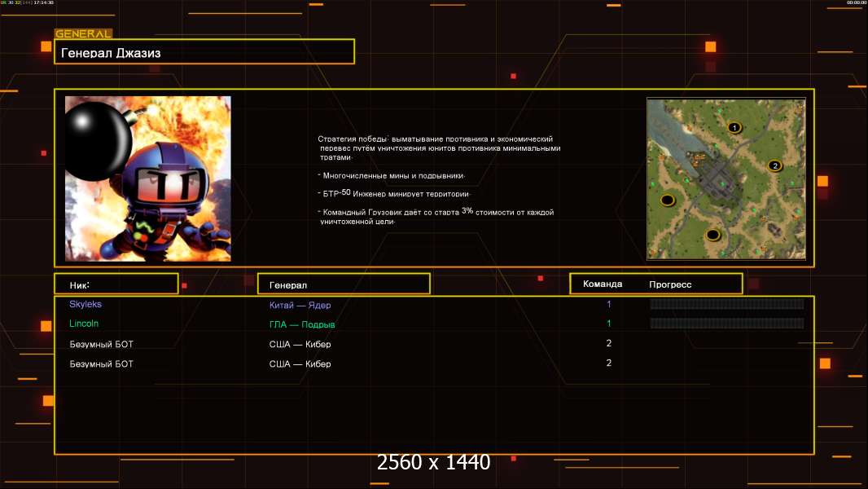Click the 'Ник:' column header
This screenshot has height=489, width=868.
116,284
